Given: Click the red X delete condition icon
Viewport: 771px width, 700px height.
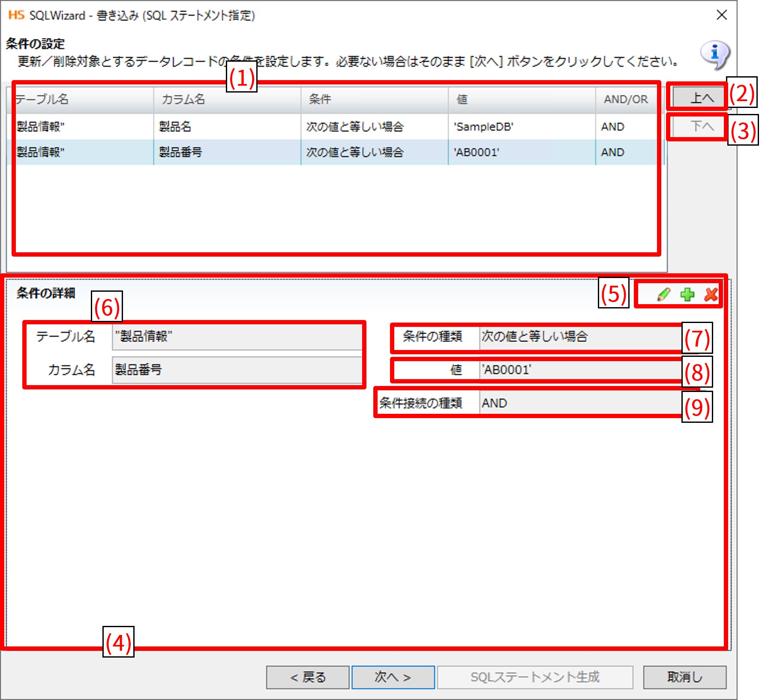Looking at the screenshot, I should coord(711,294).
